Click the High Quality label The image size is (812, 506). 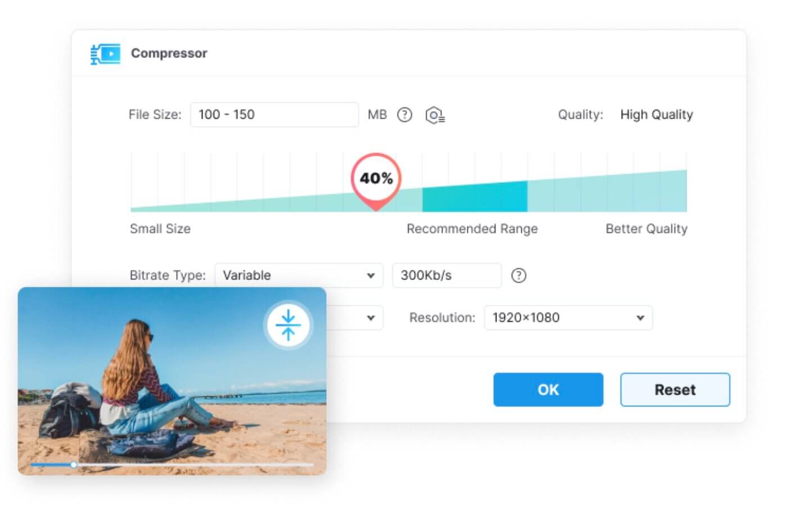[656, 115]
